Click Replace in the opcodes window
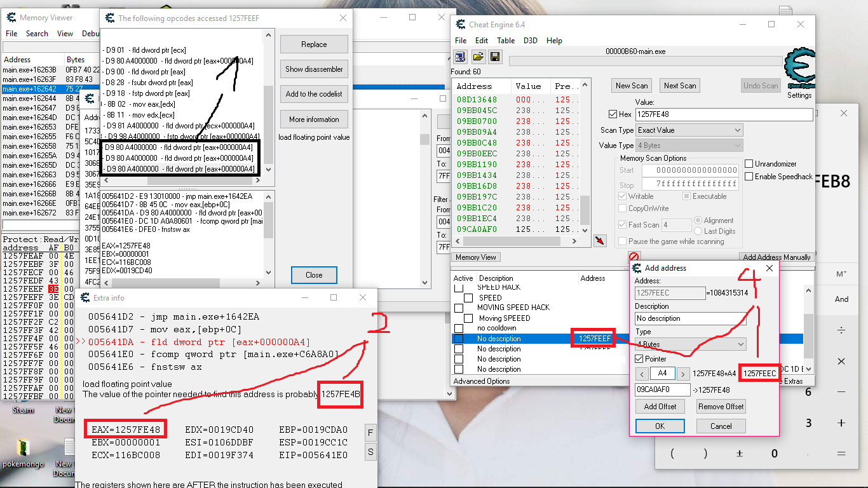Screen dimensions: 868x488 click(x=314, y=44)
